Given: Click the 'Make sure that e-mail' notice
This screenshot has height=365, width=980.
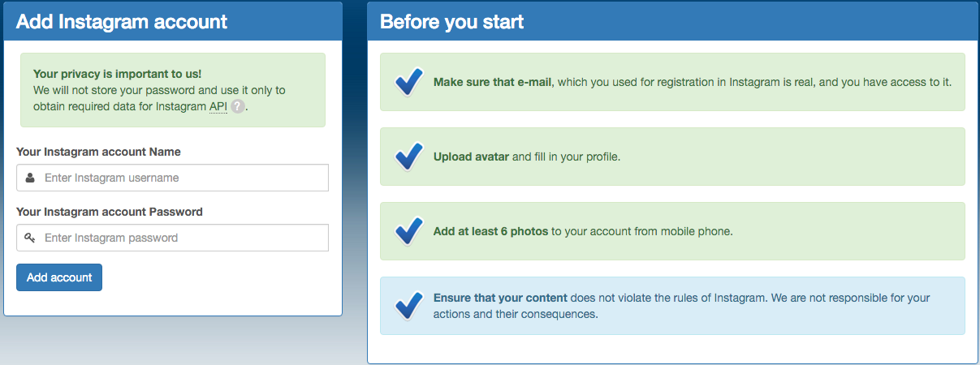Looking at the screenshot, I should (693, 82).
